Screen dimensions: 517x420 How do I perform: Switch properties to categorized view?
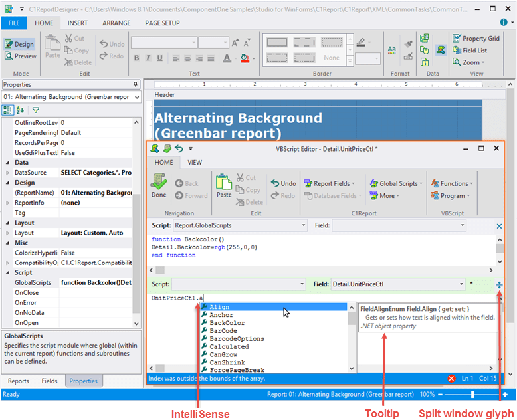click(7, 110)
